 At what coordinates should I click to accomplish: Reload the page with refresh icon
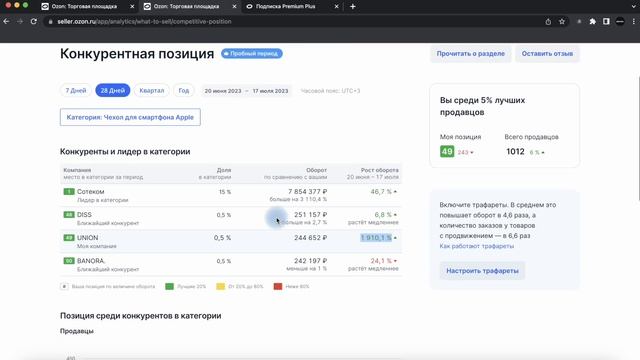pos(33,21)
